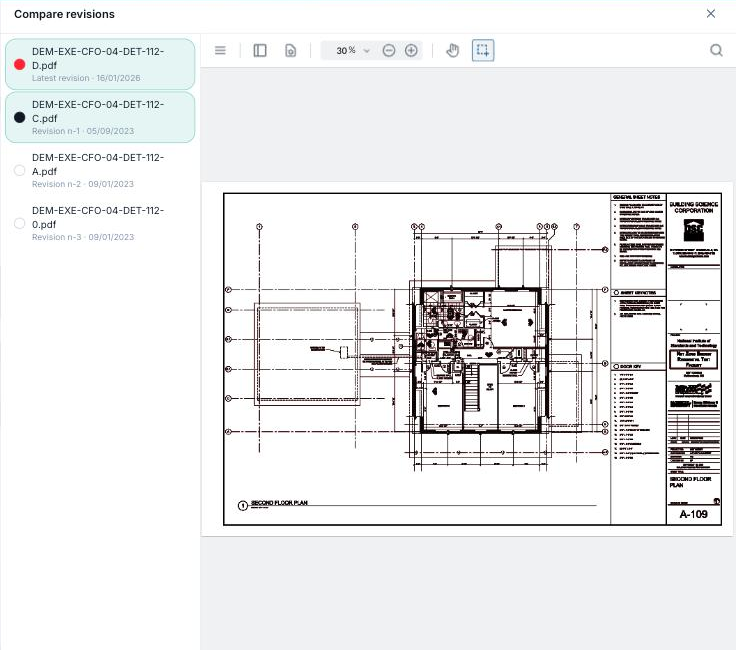This screenshot has width=736, height=650.
Task: Zoom in with the plus button
Action: 411,50
